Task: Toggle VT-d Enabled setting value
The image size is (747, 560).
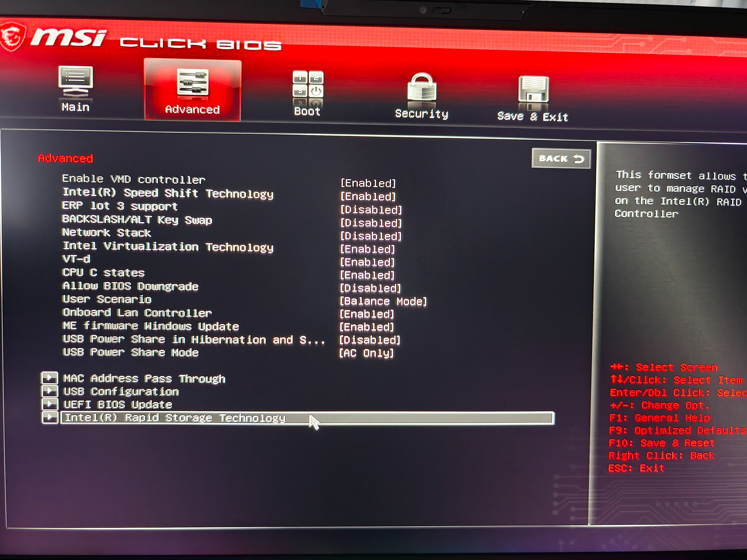Action: [367, 262]
